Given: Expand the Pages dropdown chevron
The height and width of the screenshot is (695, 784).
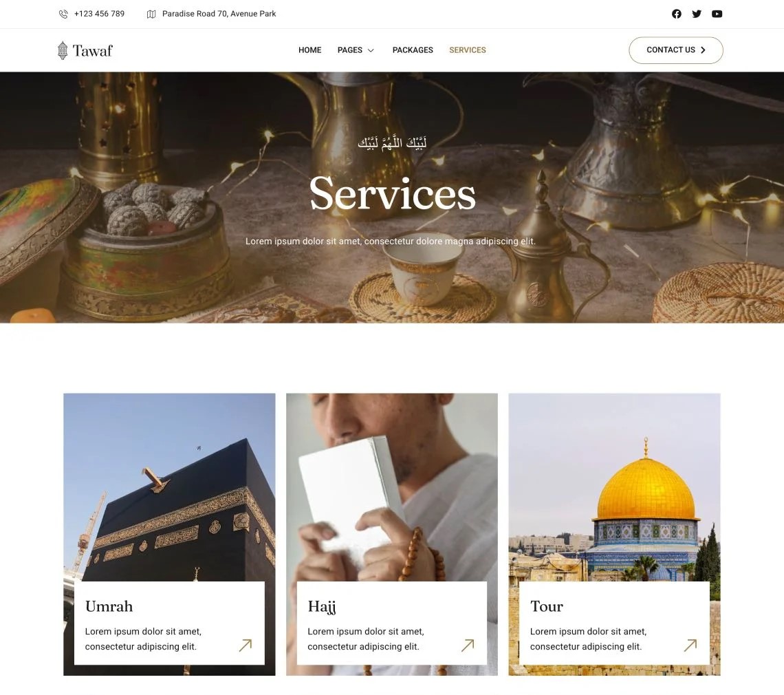Looking at the screenshot, I should coord(371,50).
